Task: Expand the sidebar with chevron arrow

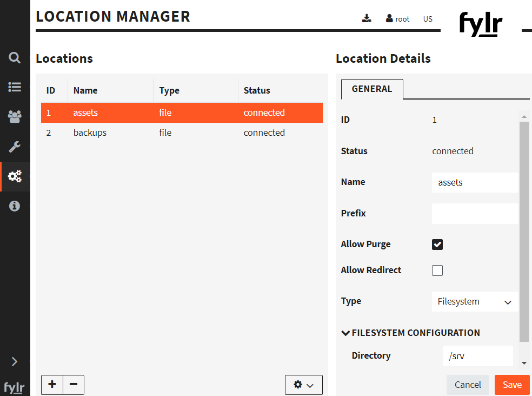Action: [x=15, y=361]
